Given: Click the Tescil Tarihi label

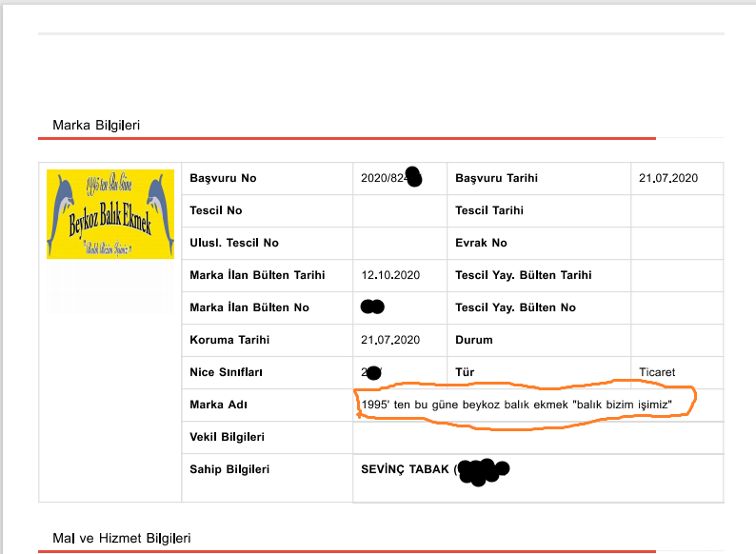Looking at the screenshot, I should click(489, 210).
